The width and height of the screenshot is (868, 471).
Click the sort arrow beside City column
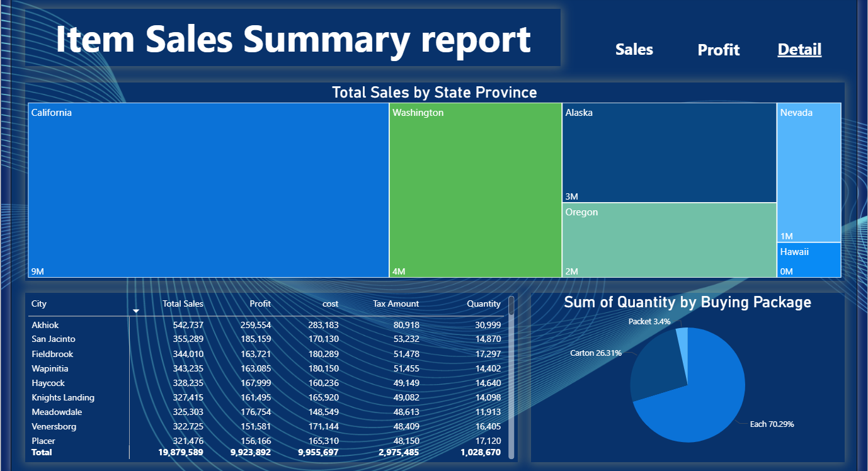pos(136,311)
